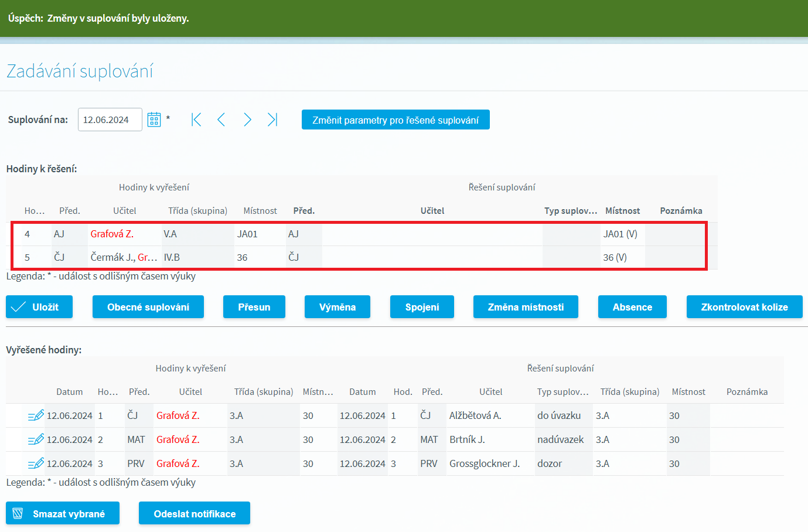Edit solved lesson 1 ČJ row icon
Screen dimensions: 808x532
coord(36,415)
